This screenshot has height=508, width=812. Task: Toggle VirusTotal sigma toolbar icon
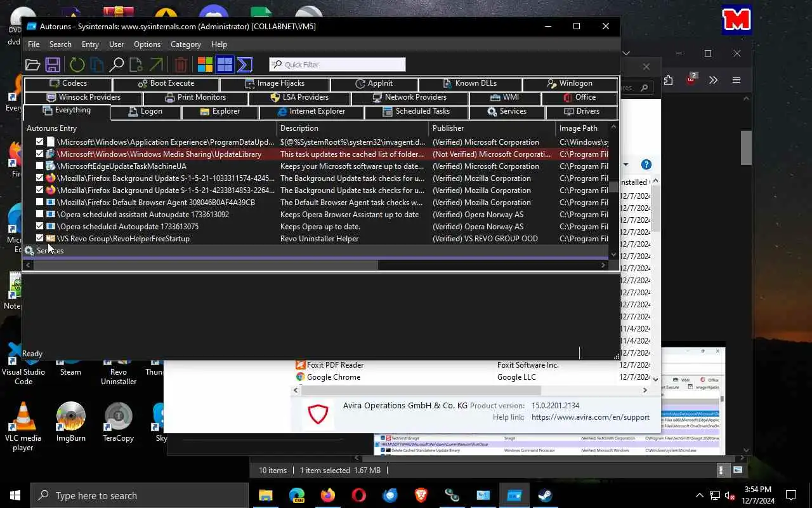(x=245, y=65)
